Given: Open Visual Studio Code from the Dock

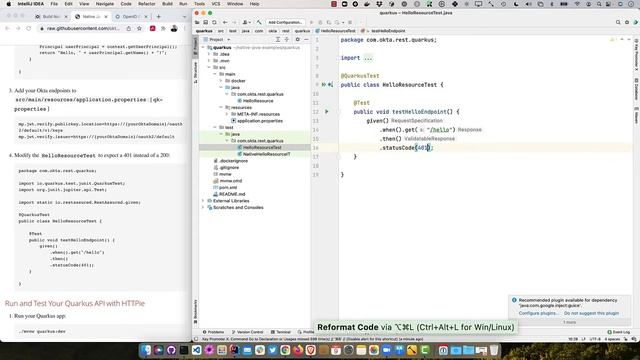Looking at the screenshot, I should click(x=196, y=350).
